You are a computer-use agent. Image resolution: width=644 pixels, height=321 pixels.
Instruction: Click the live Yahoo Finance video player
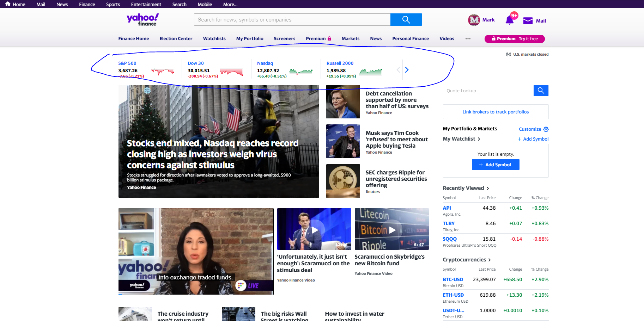pos(196,252)
